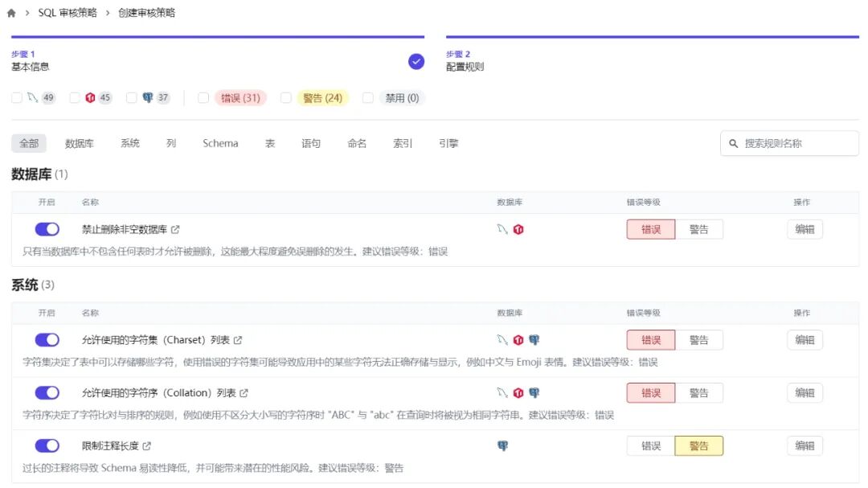Switch to the 数据库 category tab

coord(79,143)
